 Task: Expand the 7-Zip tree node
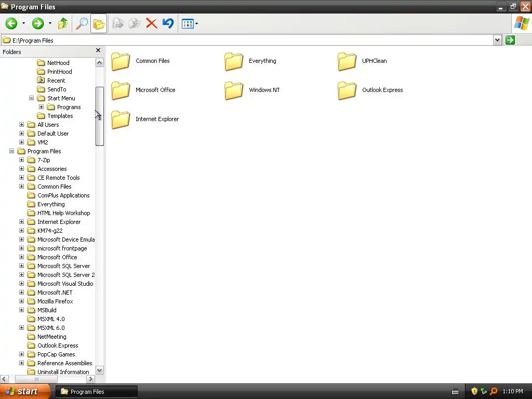pos(21,160)
